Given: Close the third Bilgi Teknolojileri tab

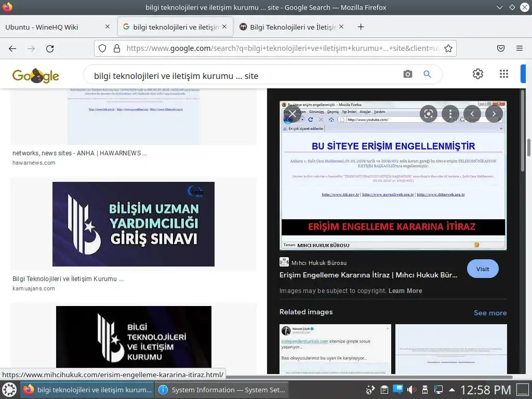Looking at the screenshot, I should [341, 26].
